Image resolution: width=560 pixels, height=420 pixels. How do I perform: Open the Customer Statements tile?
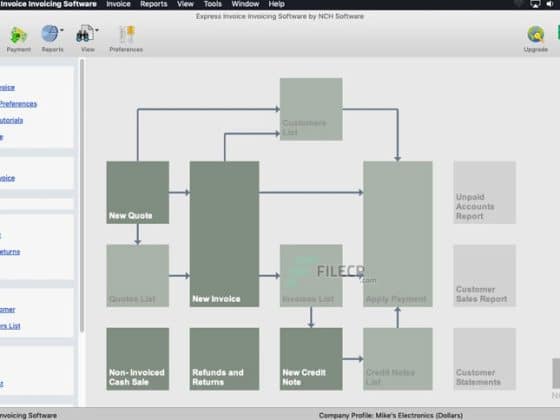pyautogui.click(x=485, y=359)
